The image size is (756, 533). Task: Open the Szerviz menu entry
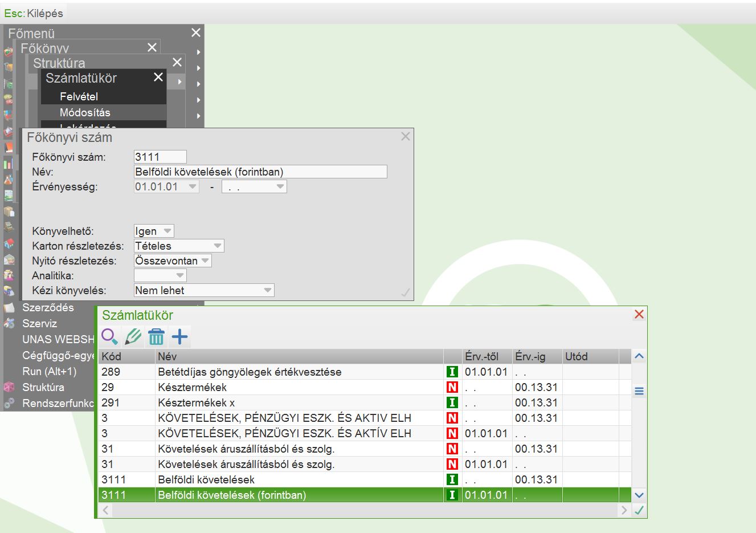pos(40,323)
